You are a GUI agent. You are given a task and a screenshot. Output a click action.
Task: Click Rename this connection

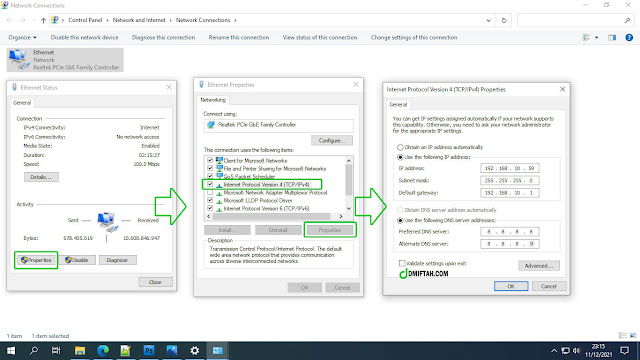[239, 38]
